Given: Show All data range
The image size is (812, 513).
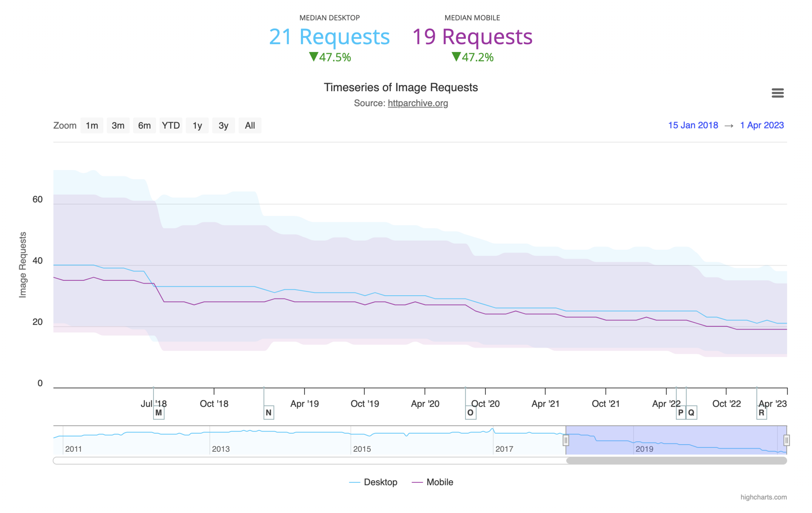Looking at the screenshot, I should (250, 126).
